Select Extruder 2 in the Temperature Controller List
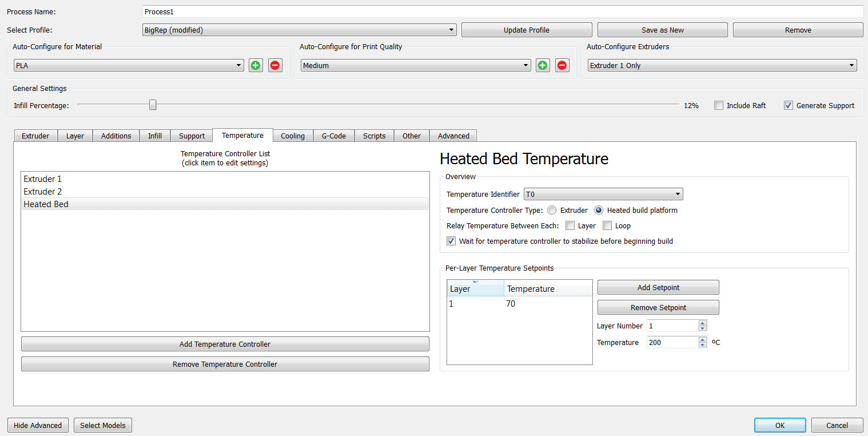868x436 pixels. [42, 191]
